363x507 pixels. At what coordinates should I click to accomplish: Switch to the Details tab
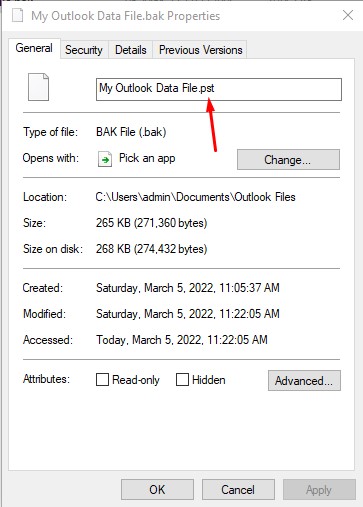pos(131,50)
